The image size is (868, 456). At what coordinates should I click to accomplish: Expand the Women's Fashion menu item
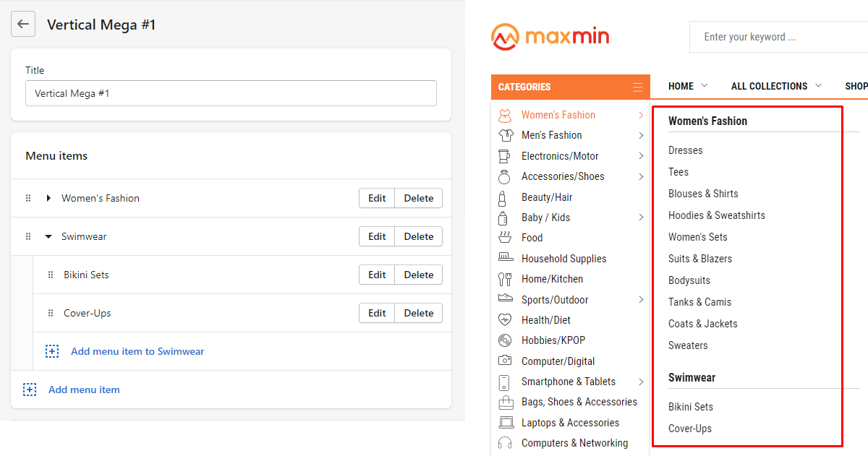pyautogui.click(x=48, y=198)
